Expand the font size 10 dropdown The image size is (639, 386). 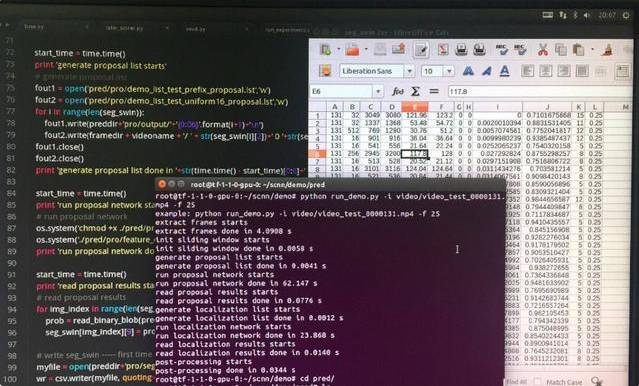click(449, 71)
